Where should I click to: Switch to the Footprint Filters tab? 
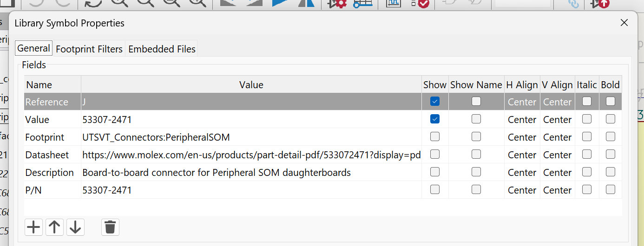(89, 49)
